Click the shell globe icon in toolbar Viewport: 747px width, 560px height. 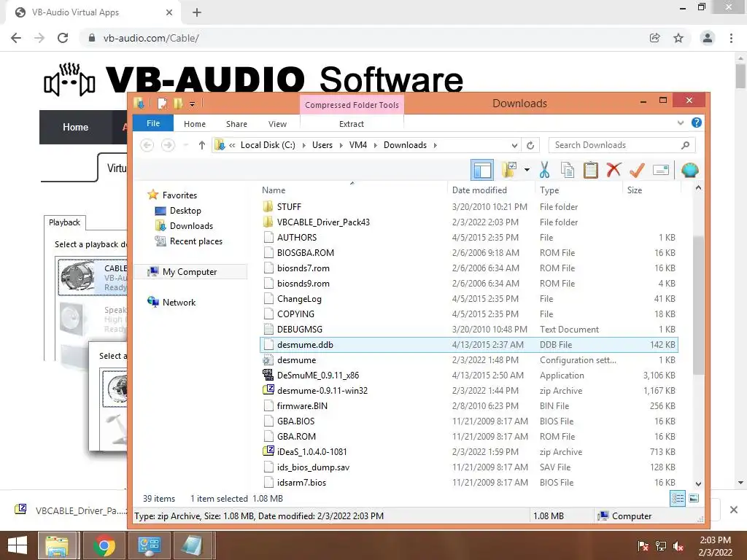pyautogui.click(x=690, y=170)
